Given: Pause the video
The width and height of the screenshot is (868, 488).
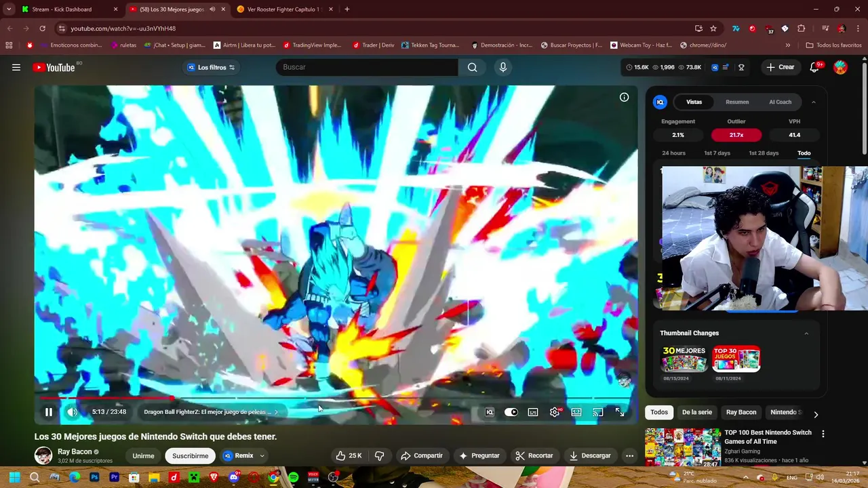Looking at the screenshot, I should [x=49, y=412].
